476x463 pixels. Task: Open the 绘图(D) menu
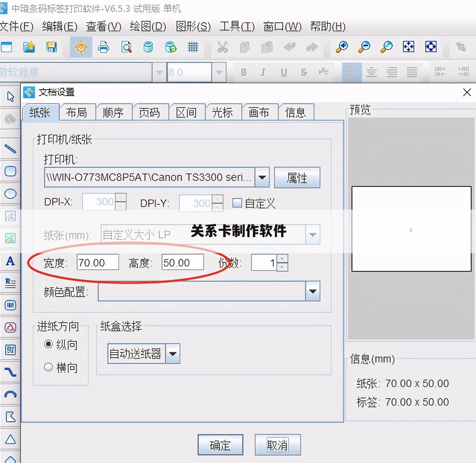pyautogui.click(x=148, y=26)
